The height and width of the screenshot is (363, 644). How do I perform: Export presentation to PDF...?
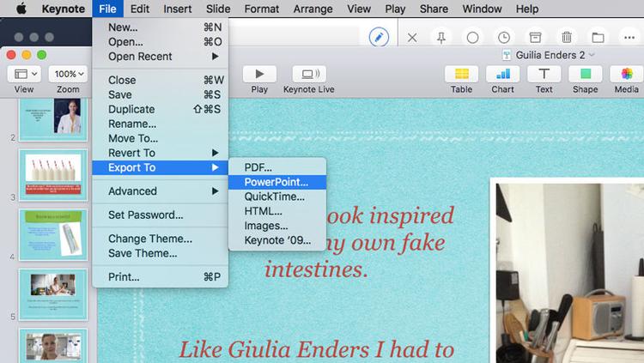[277, 167]
